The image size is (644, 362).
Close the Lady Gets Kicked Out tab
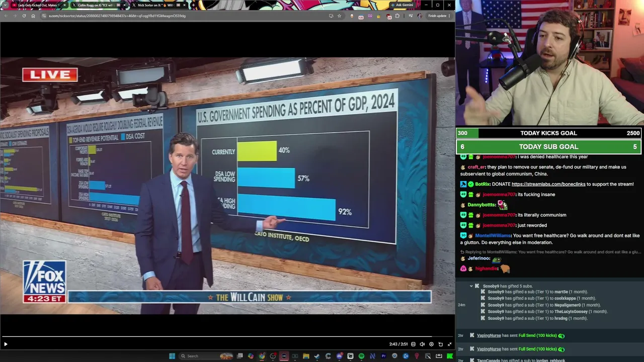pos(64,5)
